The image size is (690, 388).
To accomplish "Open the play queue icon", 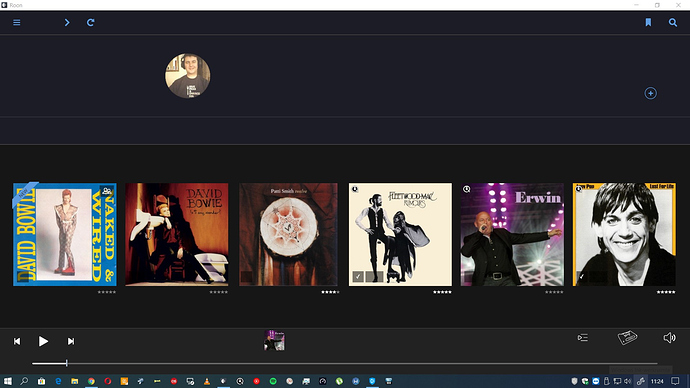I will [583, 338].
